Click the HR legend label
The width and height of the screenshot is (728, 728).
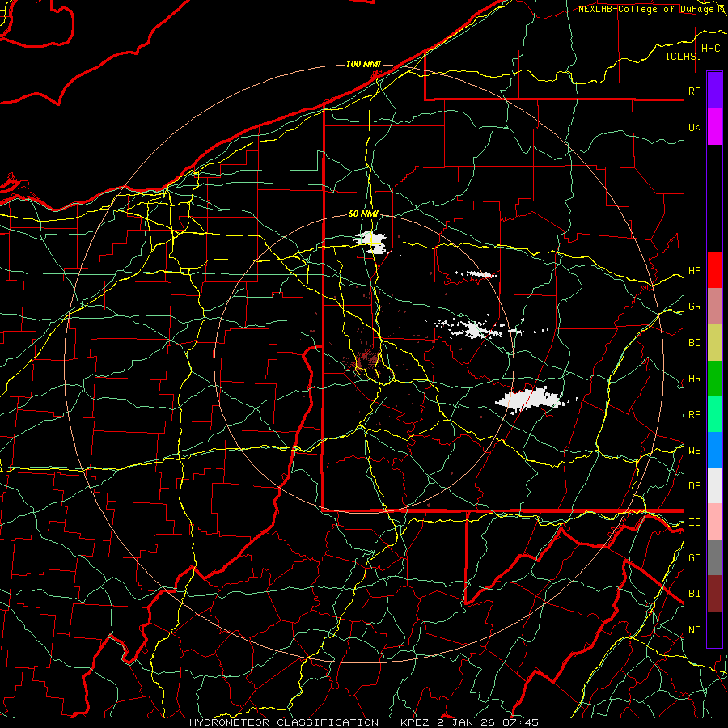pos(694,379)
